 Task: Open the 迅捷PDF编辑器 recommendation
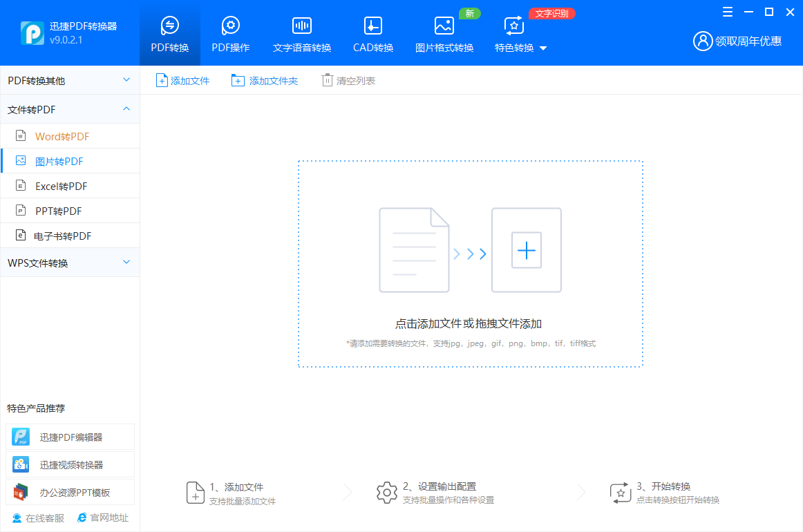[70, 437]
